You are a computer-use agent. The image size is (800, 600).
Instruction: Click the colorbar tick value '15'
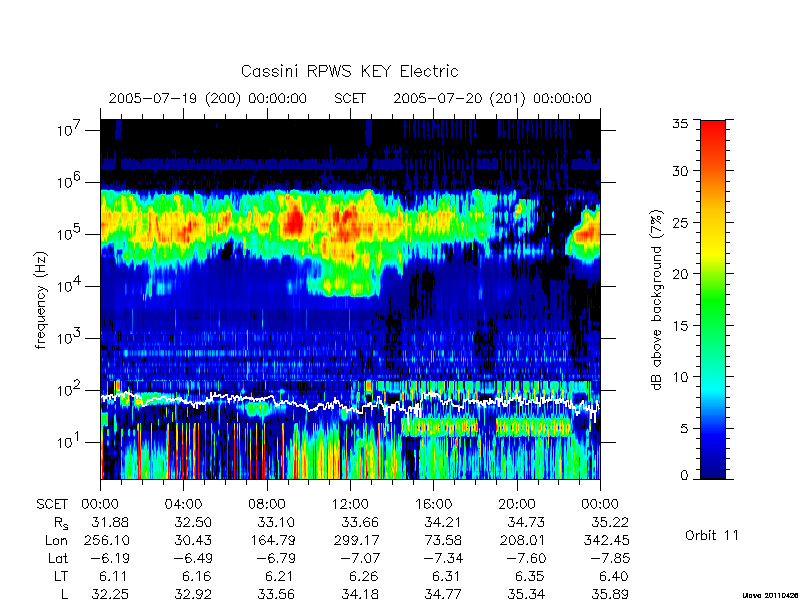tap(680, 325)
